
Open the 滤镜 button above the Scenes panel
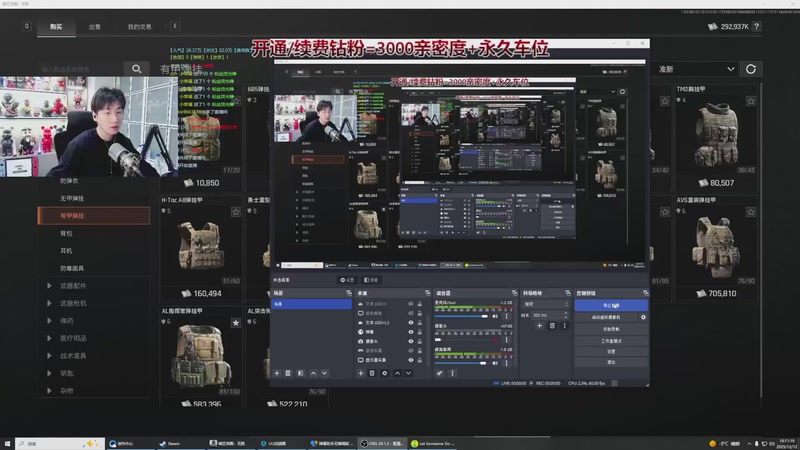[371, 280]
